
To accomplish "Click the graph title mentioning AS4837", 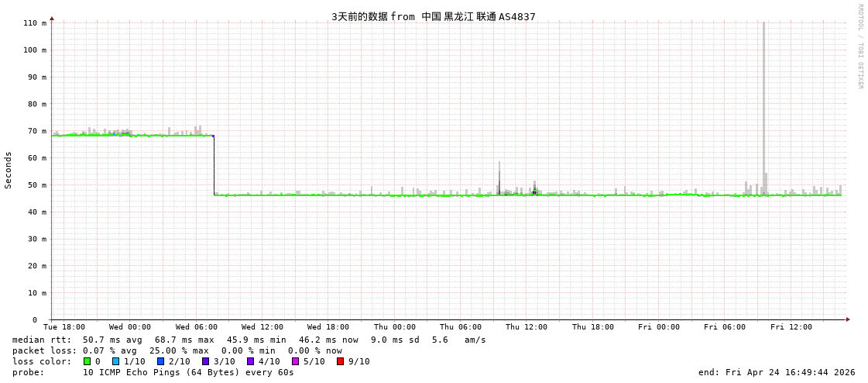I will pyautogui.click(x=434, y=16).
